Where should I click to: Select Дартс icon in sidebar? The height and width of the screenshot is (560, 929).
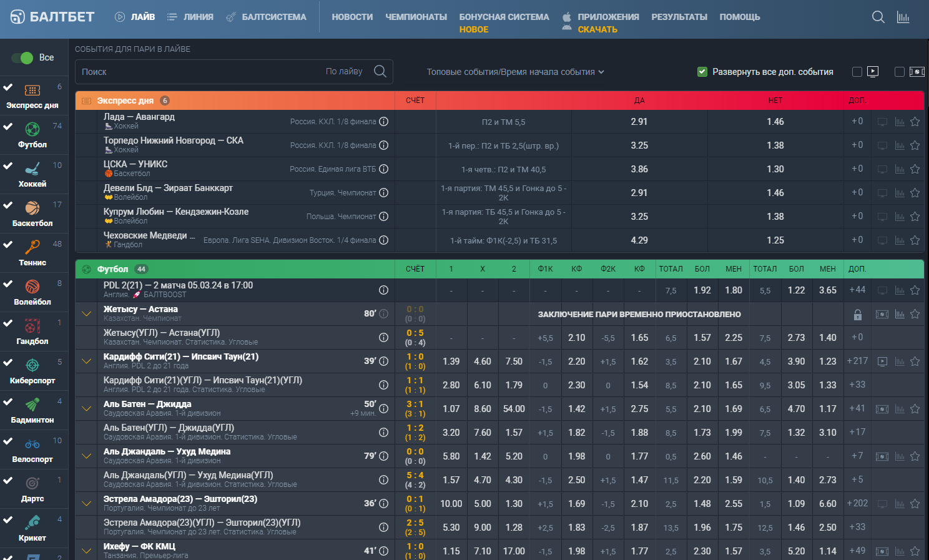pos(32,483)
